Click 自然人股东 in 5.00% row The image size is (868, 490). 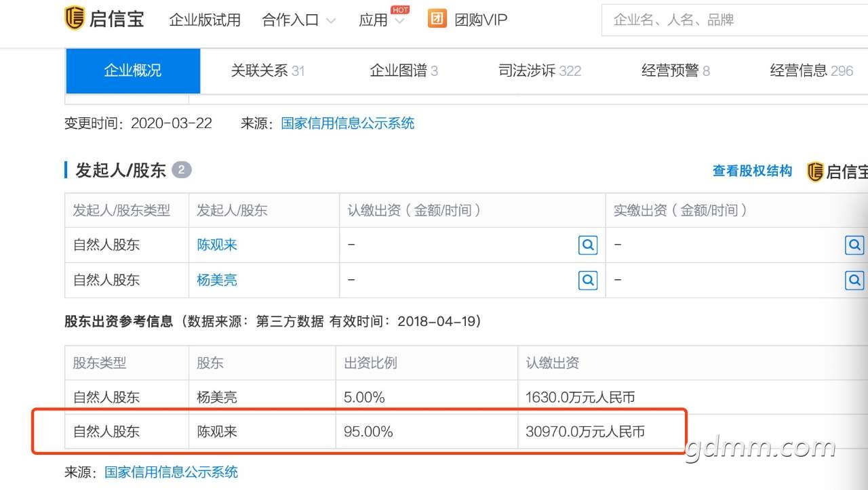pyautogui.click(x=106, y=397)
